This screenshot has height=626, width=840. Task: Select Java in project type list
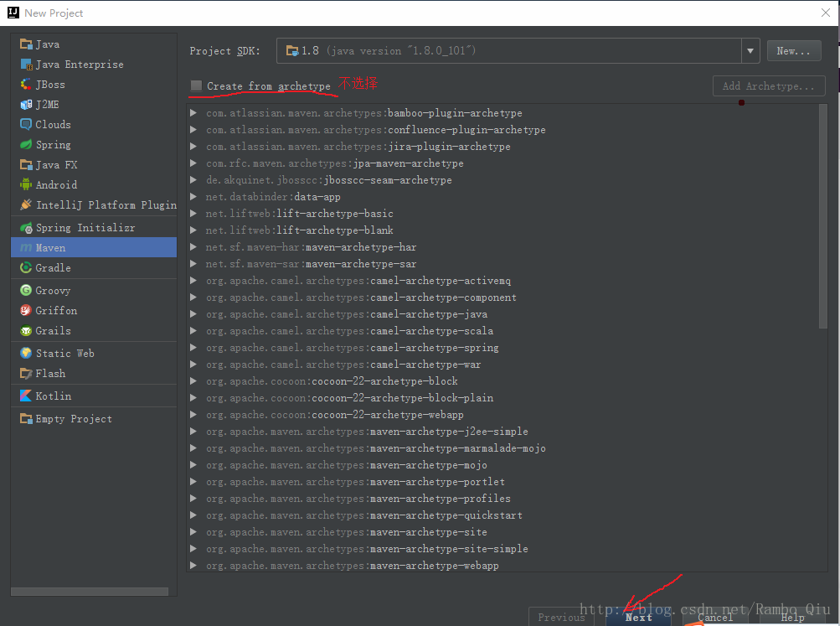point(94,44)
